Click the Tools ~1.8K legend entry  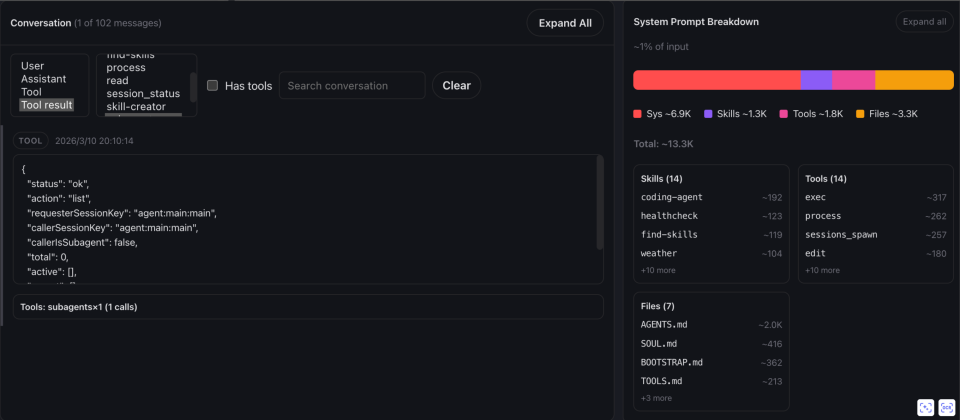[811, 114]
